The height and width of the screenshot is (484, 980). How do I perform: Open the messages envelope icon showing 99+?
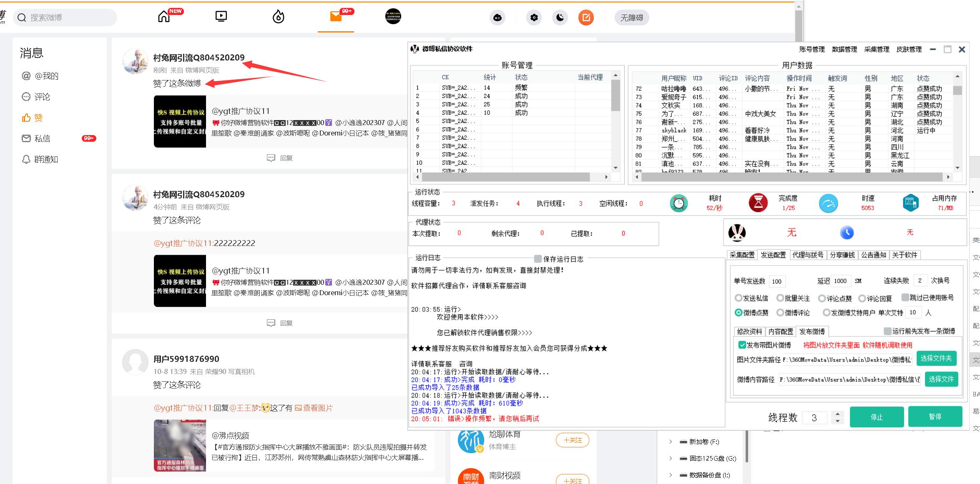coord(336,17)
